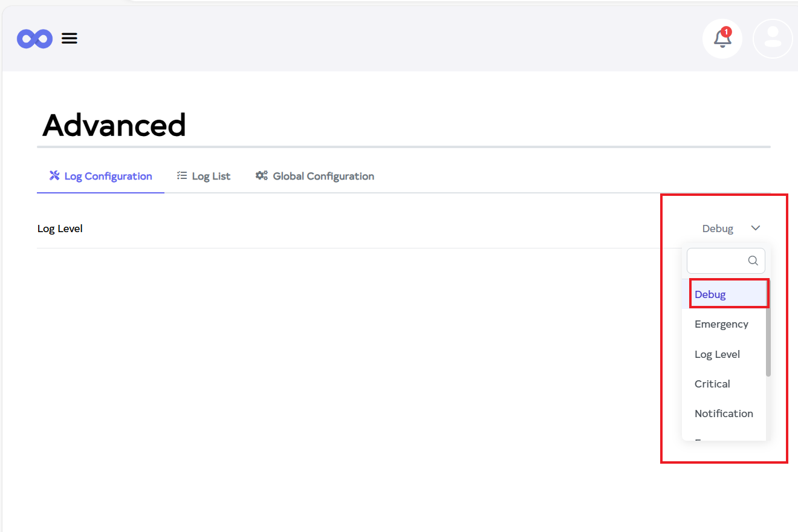Select Emergency from the log level list
The width and height of the screenshot is (798, 532).
pos(721,324)
